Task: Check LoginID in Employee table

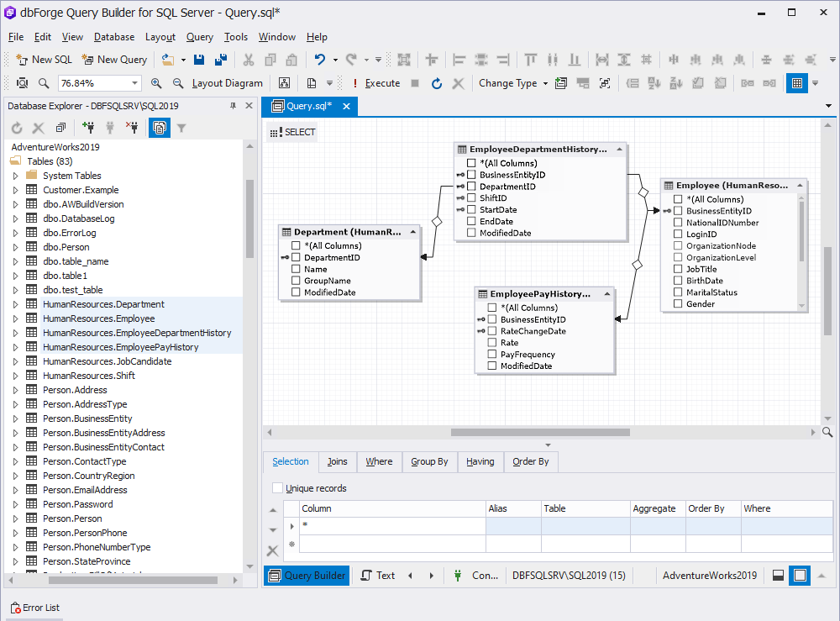Action: click(678, 234)
